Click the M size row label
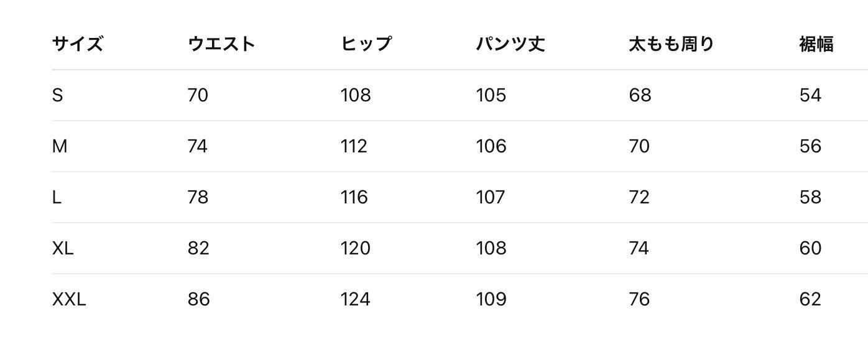This screenshot has height=339, width=868. click(x=60, y=146)
